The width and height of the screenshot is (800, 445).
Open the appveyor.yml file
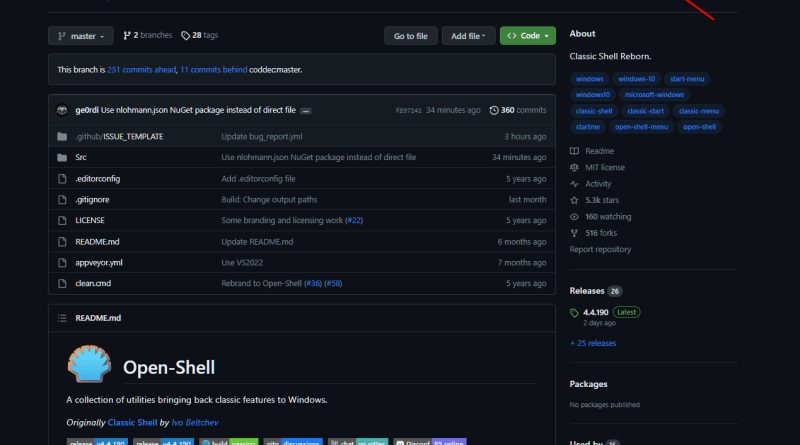pyautogui.click(x=99, y=262)
